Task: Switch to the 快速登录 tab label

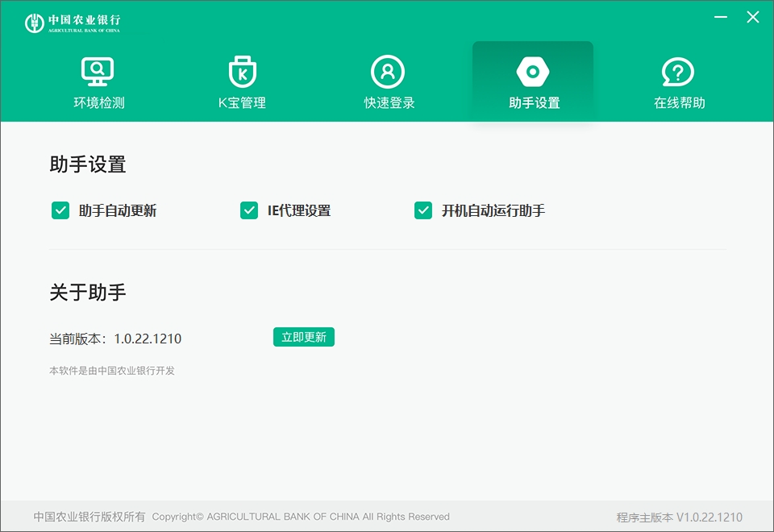Action: coord(389,102)
